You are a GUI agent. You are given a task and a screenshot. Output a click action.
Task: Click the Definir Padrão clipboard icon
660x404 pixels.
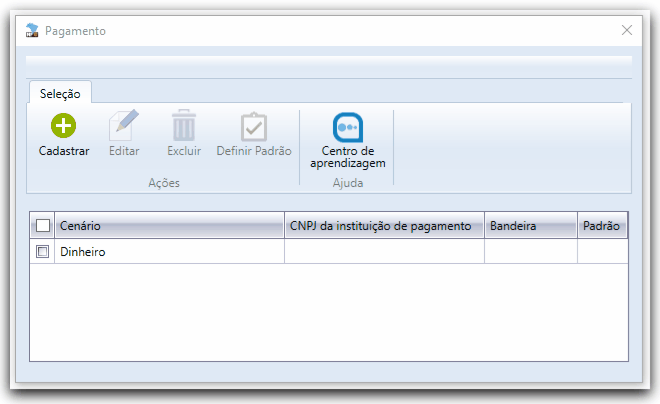tap(254, 126)
